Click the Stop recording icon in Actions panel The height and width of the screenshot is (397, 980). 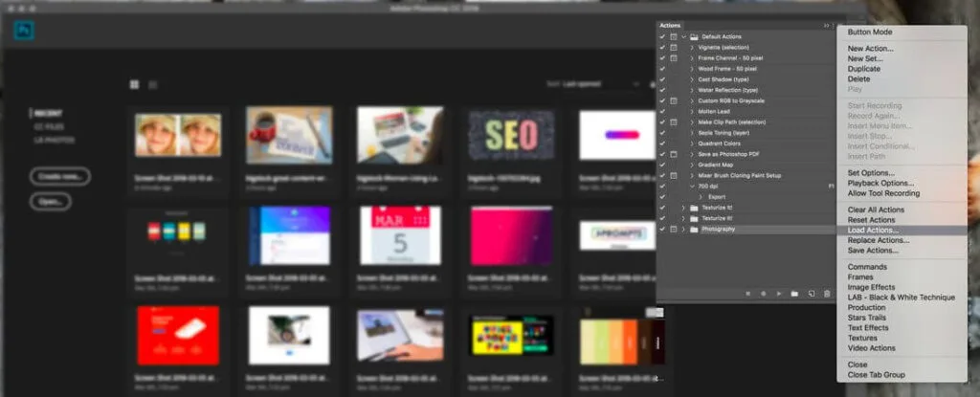coord(747,293)
